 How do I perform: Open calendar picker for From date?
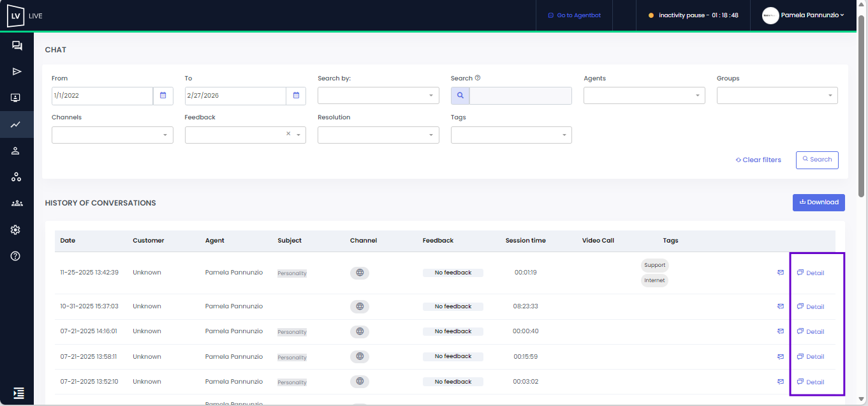163,96
